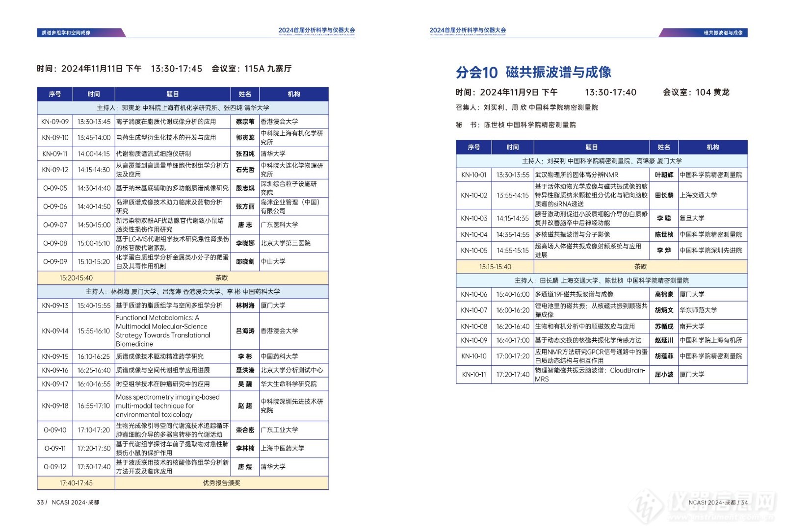The image size is (785, 532).
Task: Click the institution '复旦大学'
Action: [x=692, y=218]
